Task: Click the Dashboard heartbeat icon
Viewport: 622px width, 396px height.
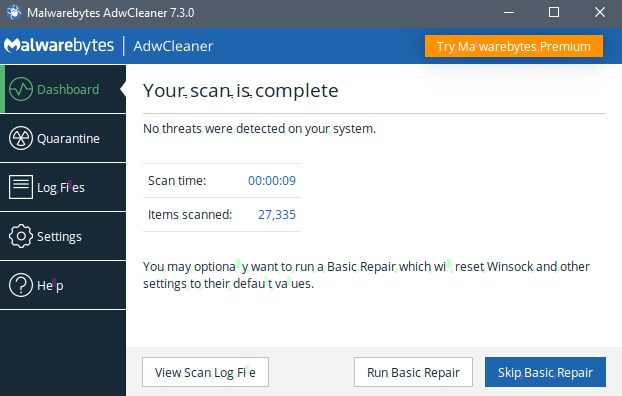Action: pos(21,89)
